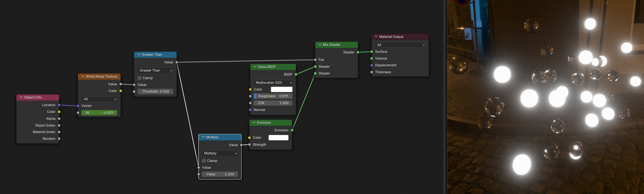Click Multiply node's Value output socket
Viewport: 644px width, 194px height.
pos(241,145)
